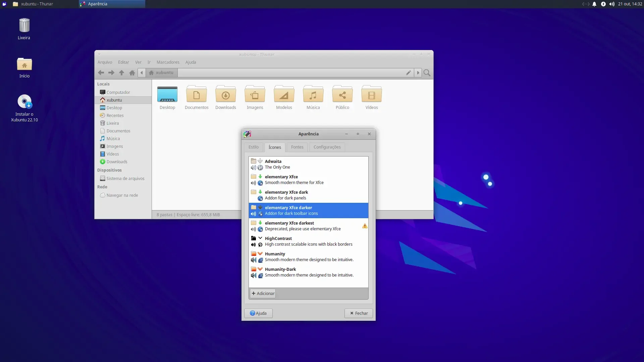Click the Adicionar button
The height and width of the screenshot is (362, 644).
(x=263, y=294)
